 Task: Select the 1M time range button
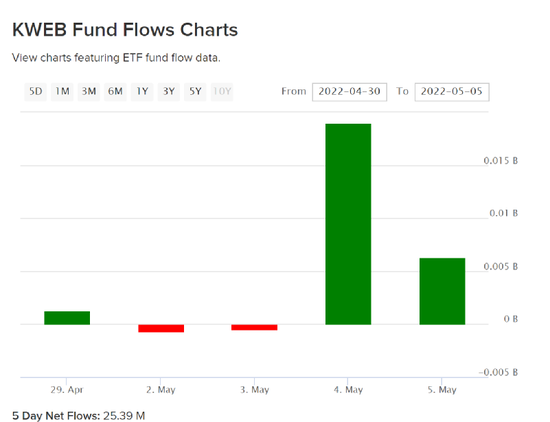62,92
